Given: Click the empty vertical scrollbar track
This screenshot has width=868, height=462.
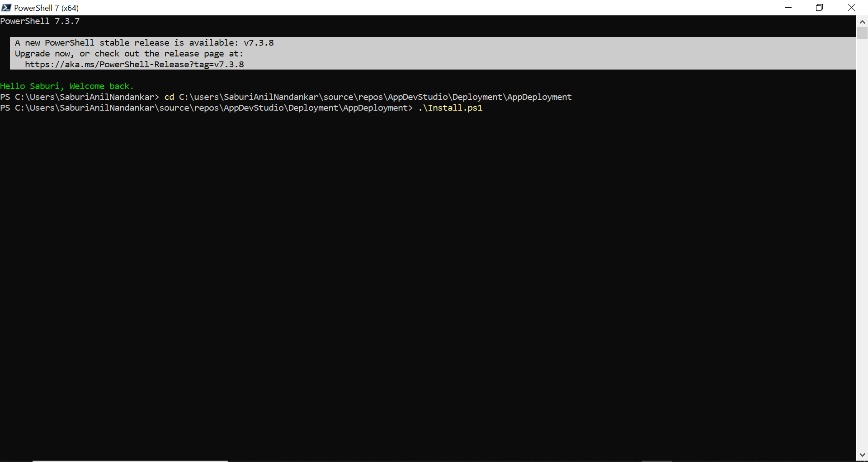Looking at the screenshot, I should (862, 244).
